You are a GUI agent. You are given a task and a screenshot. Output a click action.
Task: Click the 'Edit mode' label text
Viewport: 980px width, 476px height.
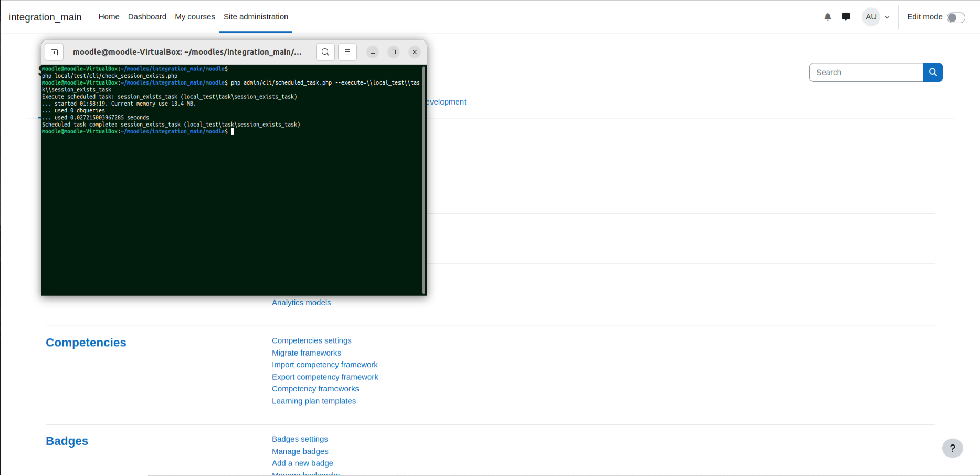pyautogui.click(x=925, y=17)
